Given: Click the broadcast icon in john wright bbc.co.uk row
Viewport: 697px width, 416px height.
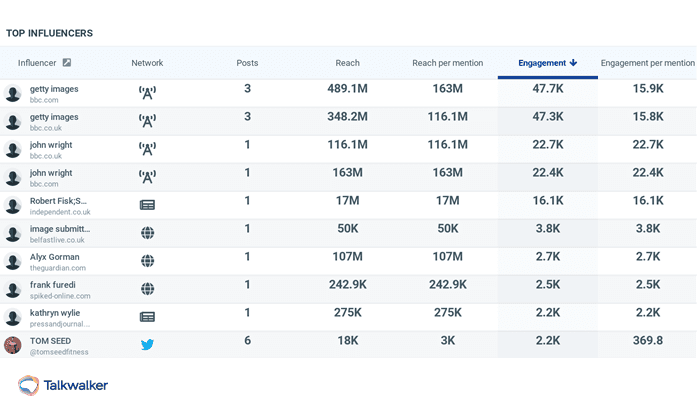Looking at the screenshot, I should coord(147,149).
